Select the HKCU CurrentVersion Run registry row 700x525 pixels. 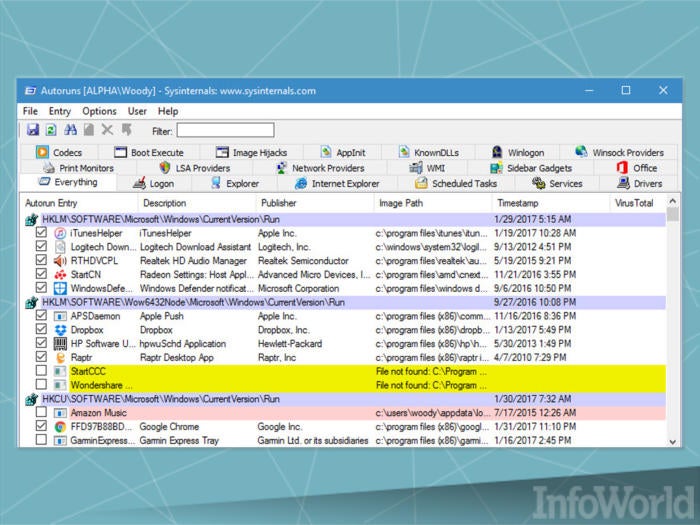[345, 399]
